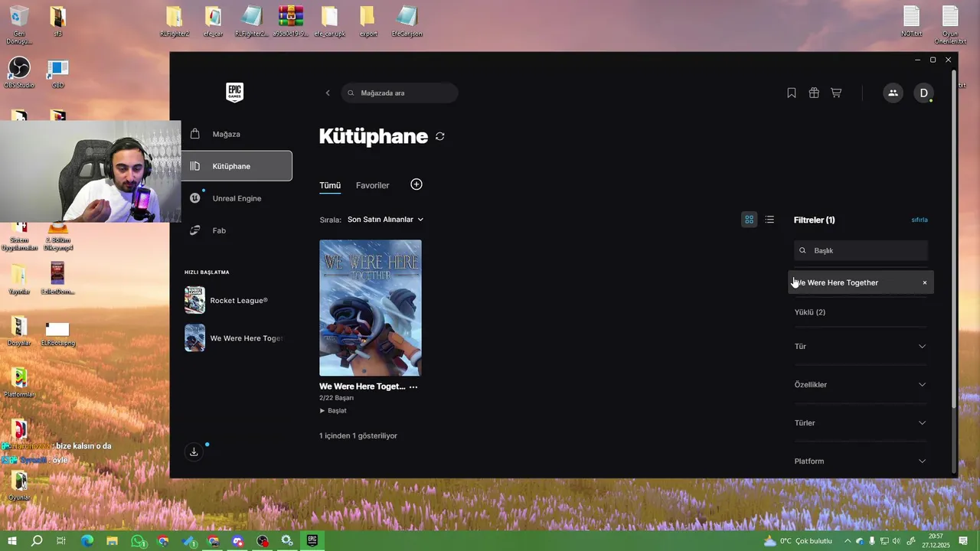Click the sıfırla reset filters link

click(x=920, y=220)
